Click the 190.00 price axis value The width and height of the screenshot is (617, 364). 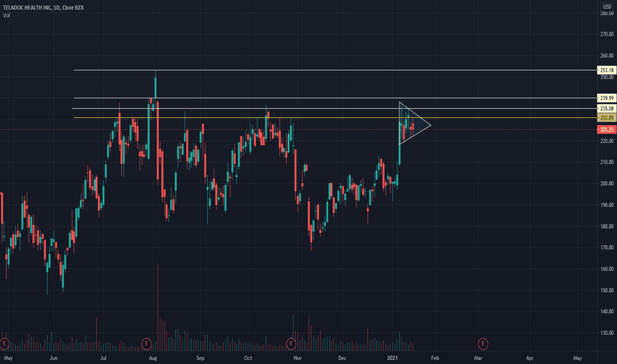(x=607, y=205)
